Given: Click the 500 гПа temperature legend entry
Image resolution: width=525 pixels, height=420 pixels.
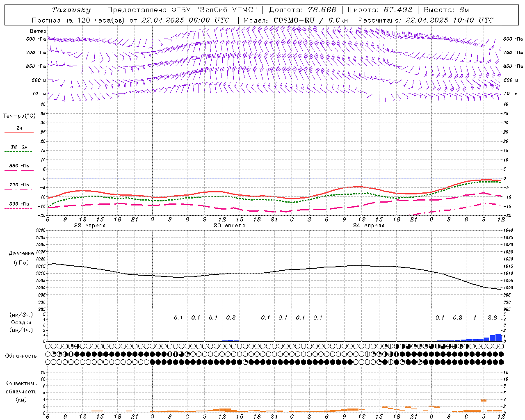Looking at the screenshot, I should 19,203.
